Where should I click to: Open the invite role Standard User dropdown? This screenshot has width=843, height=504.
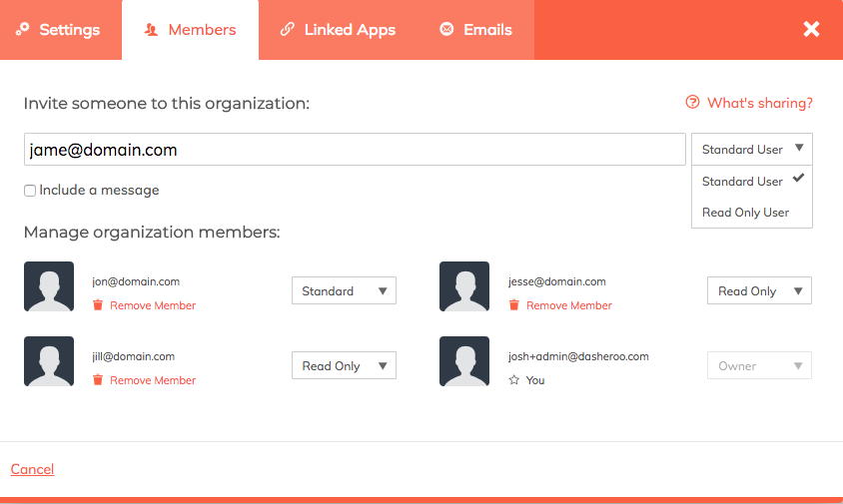click(752, 150)
